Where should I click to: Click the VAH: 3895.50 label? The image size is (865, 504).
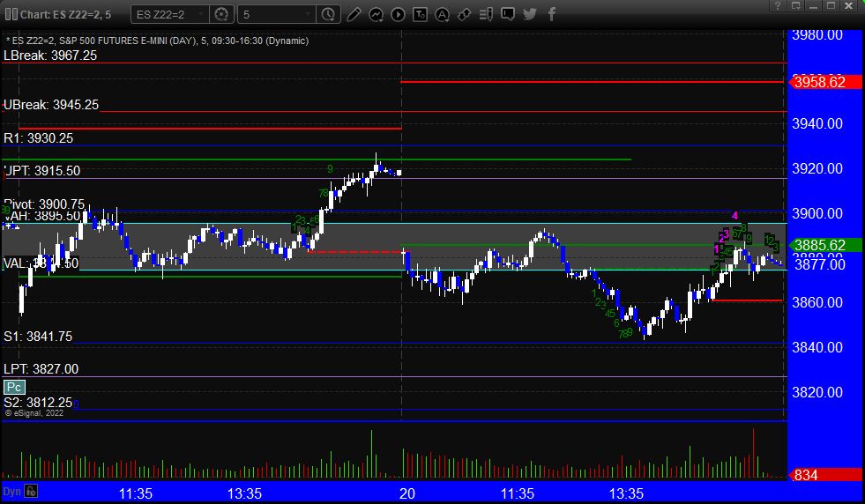pos(42,216)
